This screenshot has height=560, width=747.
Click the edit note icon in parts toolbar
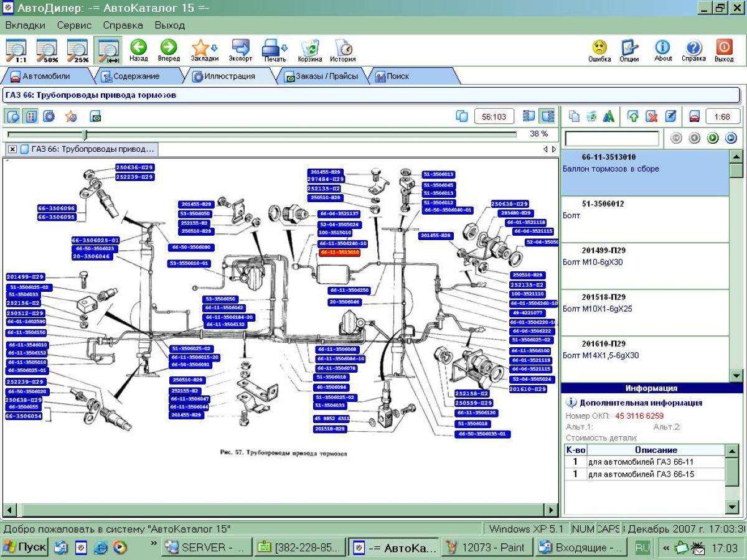click(670, 116)
